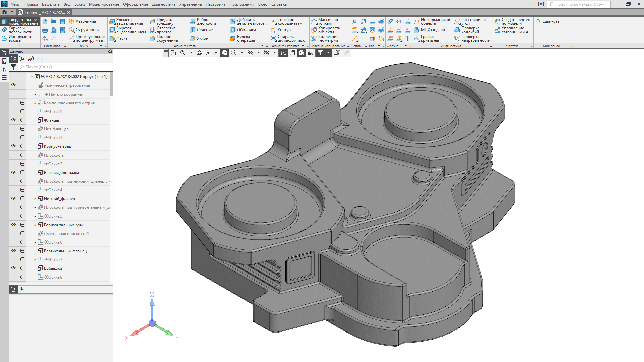
Task: Collapse the root Корпус model node
Action: [x=32, y=77]
